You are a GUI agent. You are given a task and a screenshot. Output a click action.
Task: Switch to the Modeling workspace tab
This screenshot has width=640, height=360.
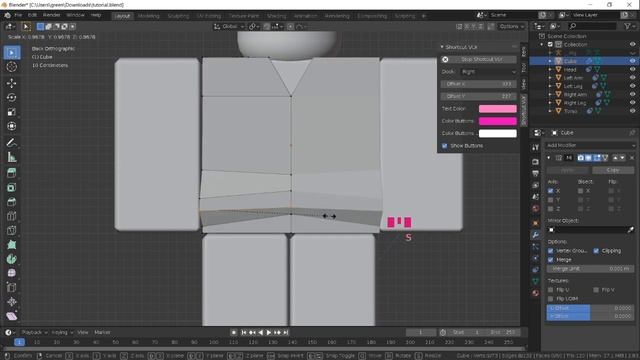tap(148, 16)
